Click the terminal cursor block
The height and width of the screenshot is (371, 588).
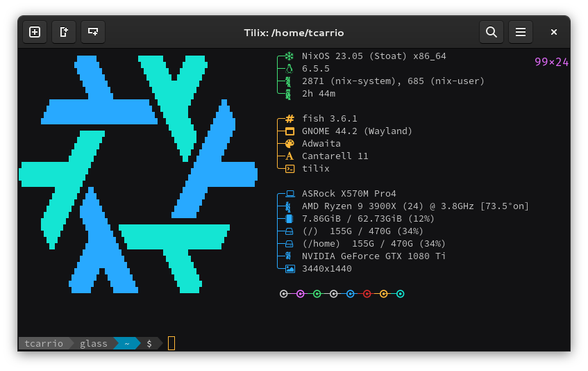(x=171, y=343)
